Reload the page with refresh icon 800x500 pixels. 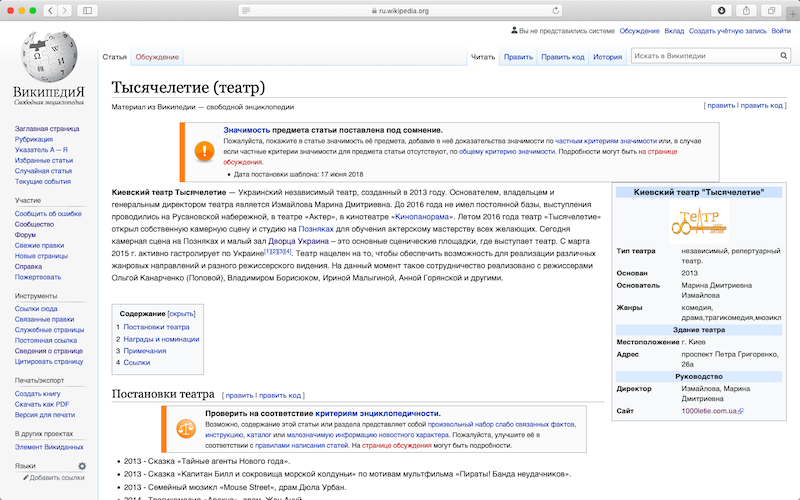click(556, 10)
